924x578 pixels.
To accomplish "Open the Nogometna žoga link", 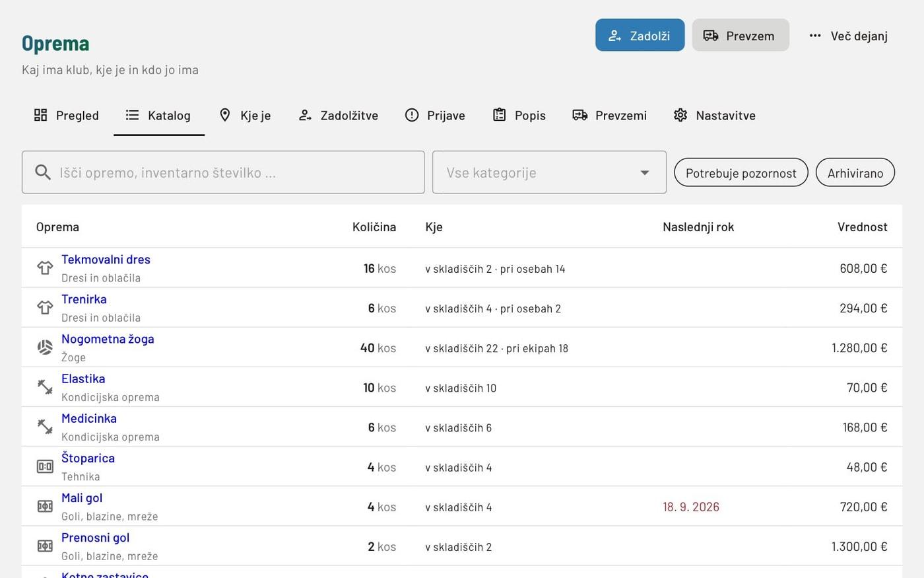I will tap(108, 339).
